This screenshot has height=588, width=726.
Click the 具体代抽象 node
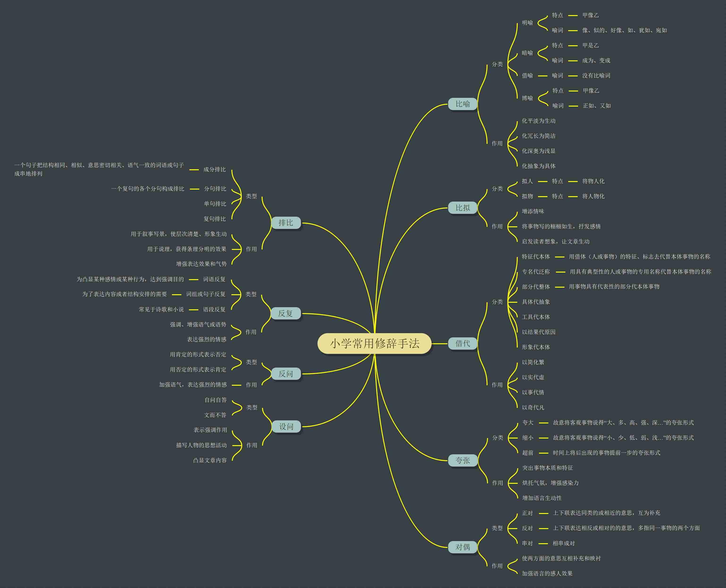[536, 302]
